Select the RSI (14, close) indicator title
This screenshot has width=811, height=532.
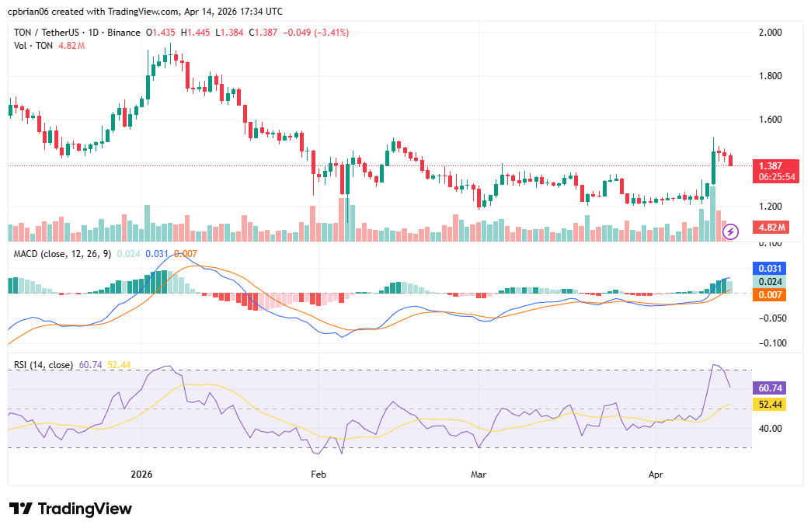pos(43,363)
